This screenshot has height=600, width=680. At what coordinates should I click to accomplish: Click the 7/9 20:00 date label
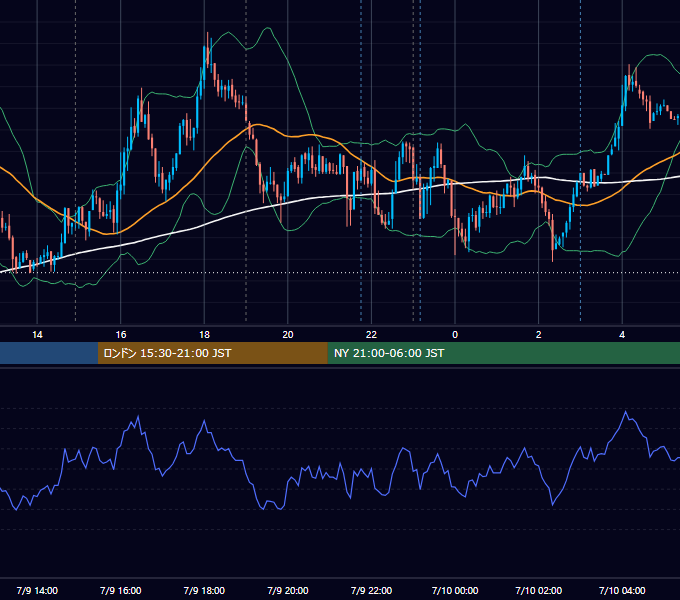[x=288, y=590]
